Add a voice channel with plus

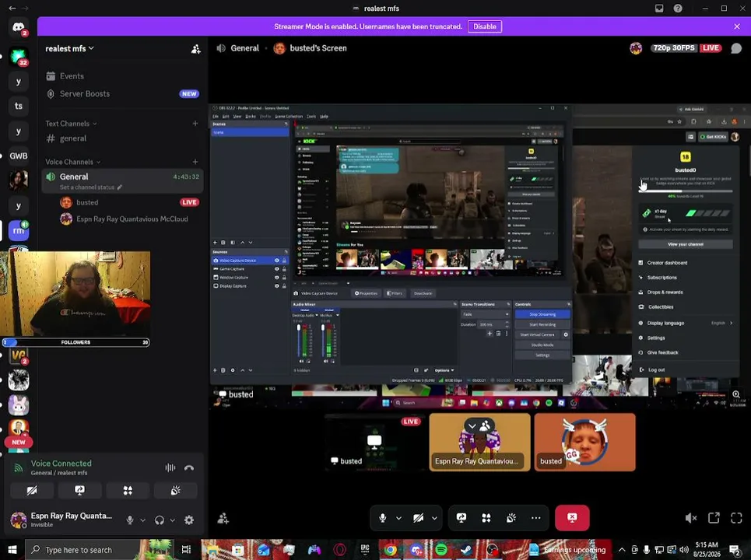[195, 162]
